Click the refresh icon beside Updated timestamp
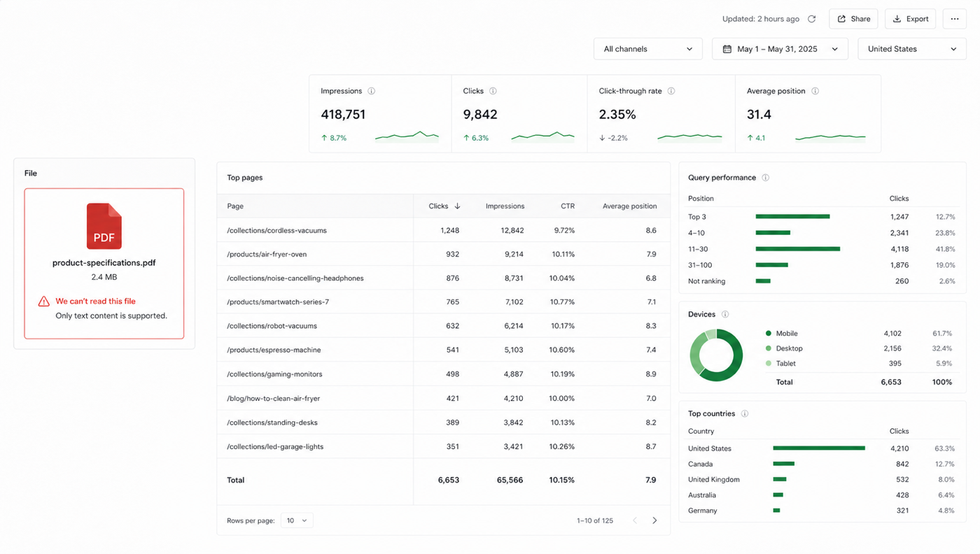Screen dimensions: 980x554 [811, 19]
